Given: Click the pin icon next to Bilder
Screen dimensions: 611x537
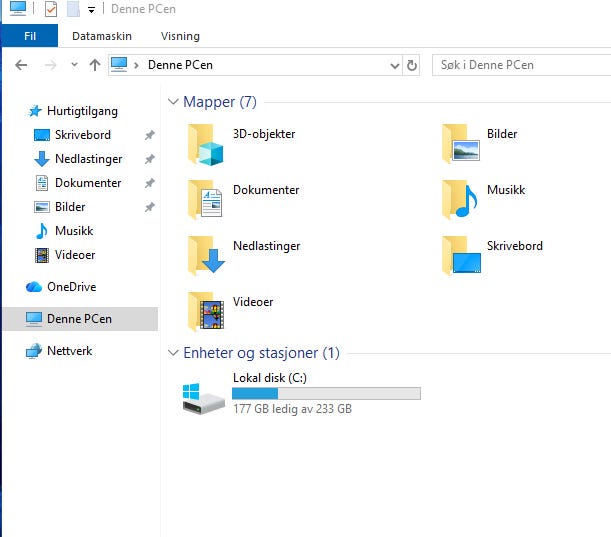Looking at the screenshot, I should (x=150, y=207).
